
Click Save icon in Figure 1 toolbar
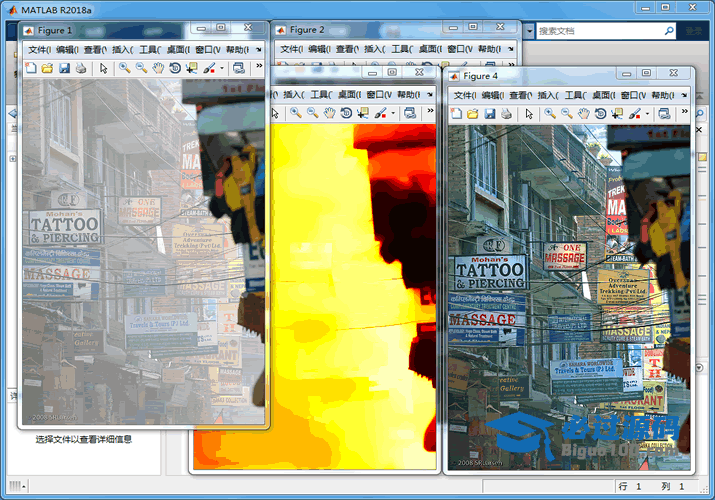tap(64, 68)
